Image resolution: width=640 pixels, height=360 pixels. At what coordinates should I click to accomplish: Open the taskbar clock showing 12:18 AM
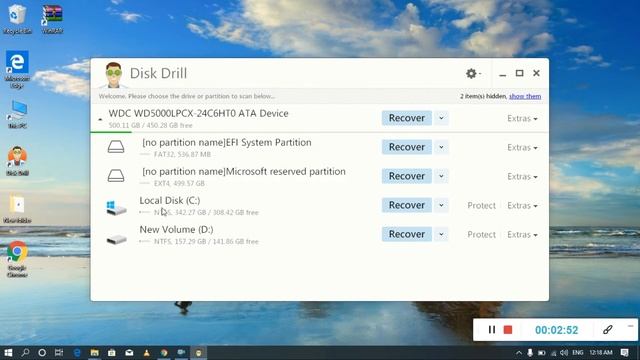[x=601, y=353]
